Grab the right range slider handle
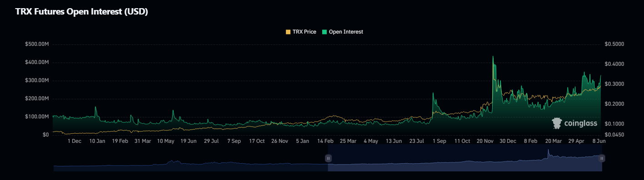The height and width of the screenshot is (180, 644). click(x=602, y=158)
